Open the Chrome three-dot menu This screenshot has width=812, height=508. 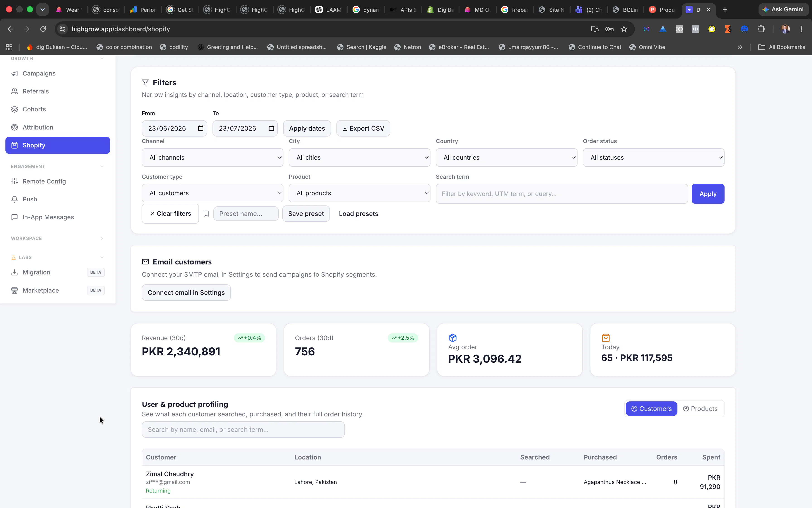tap(802, 29)
